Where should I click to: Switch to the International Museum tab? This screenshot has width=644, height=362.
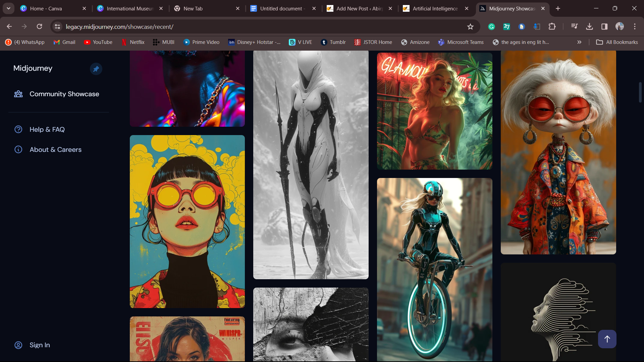130,8
